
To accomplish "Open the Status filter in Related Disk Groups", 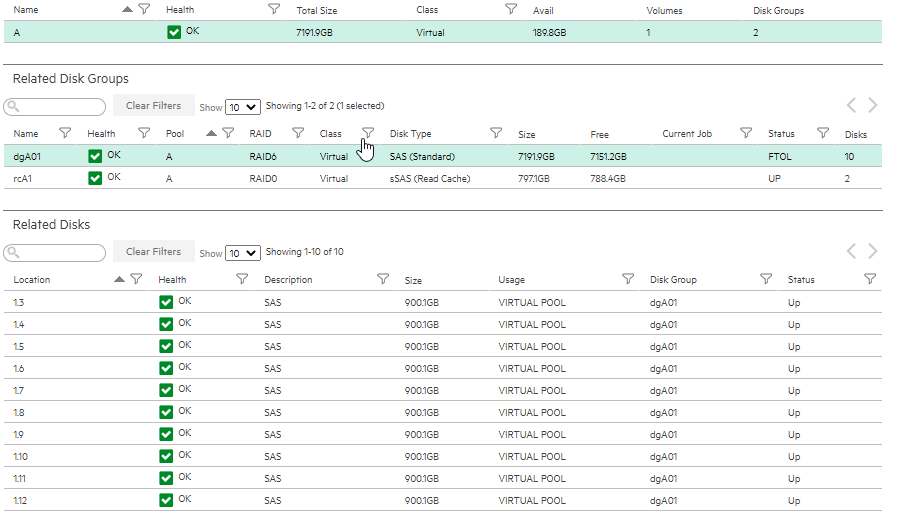I will click(823, 133).
